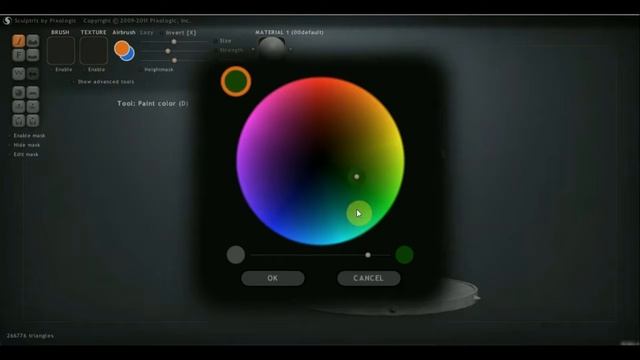640x360 pixels.
Task: Open the Strength dropdown arrow
Action: coord(253,50)
